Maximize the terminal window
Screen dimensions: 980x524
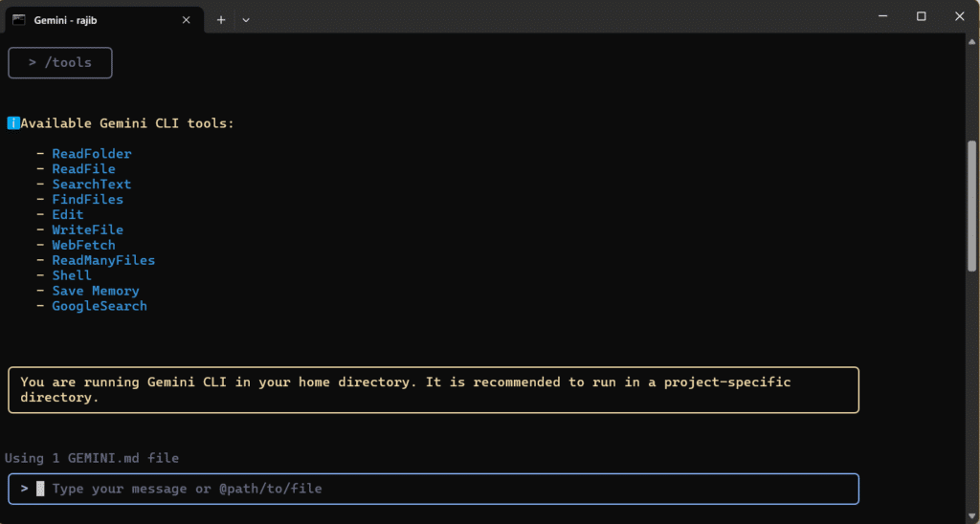[x=921, y=17]
